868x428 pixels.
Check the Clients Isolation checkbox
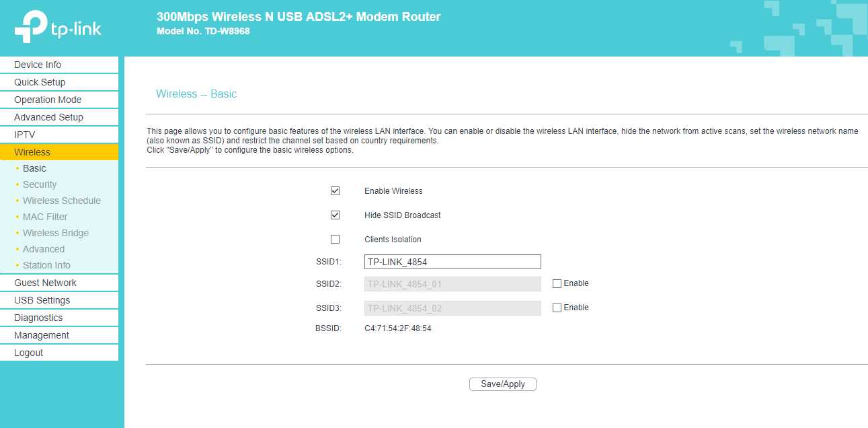tap(335, 240)
